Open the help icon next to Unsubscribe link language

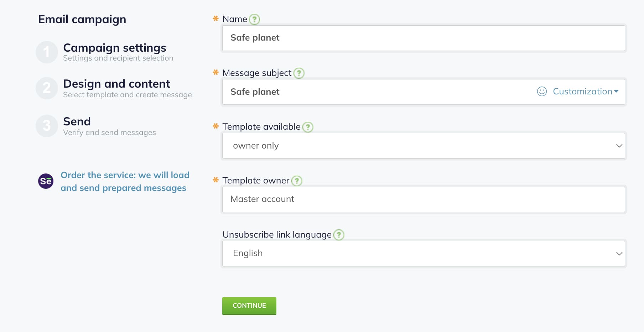pyautogui.click(x=339, y=235)
